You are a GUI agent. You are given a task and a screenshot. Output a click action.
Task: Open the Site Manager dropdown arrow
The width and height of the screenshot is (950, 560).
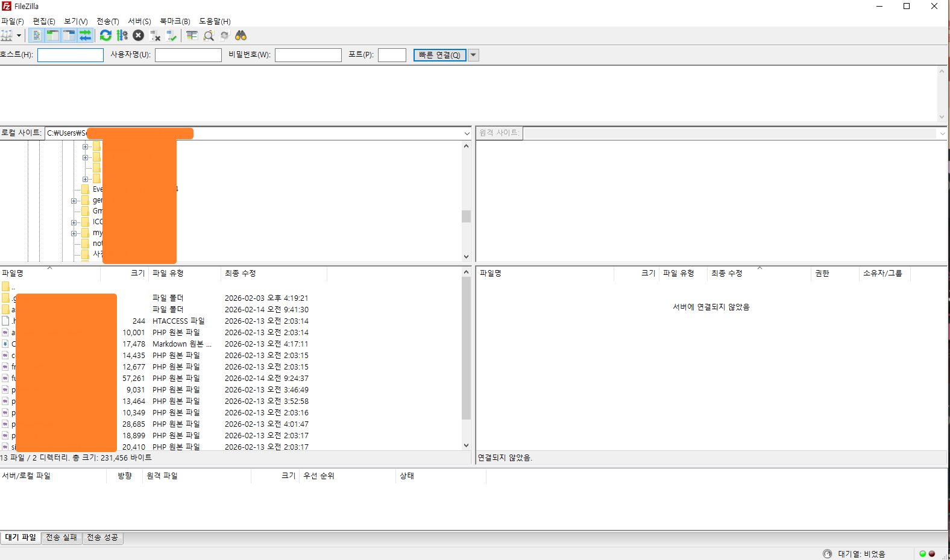point(19,36)
